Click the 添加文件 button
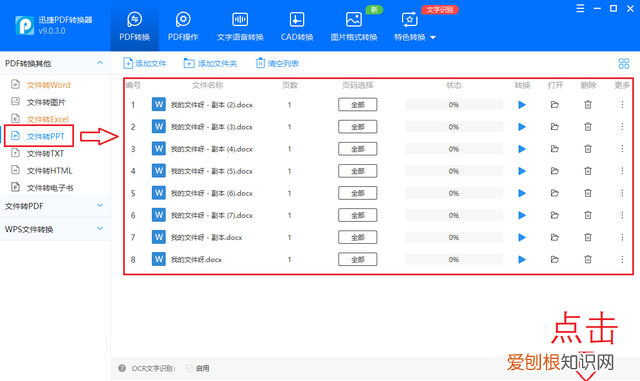The image size is (640, 381). point(144,63)
